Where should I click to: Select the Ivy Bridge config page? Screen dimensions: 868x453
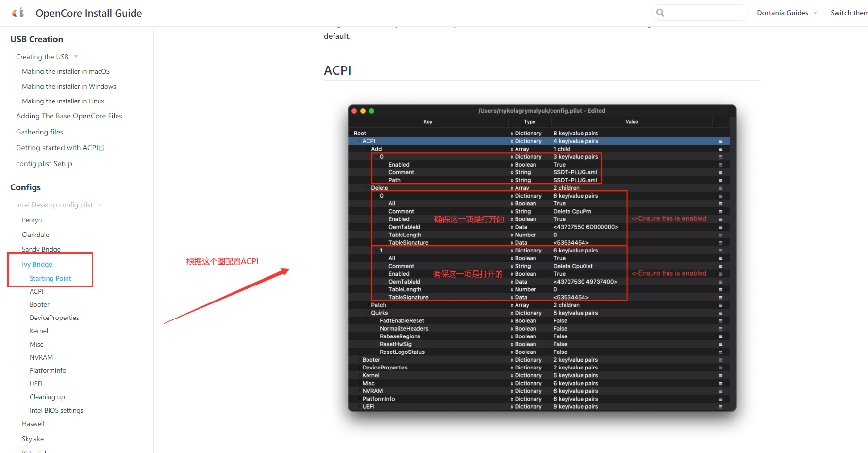coord(37,264)
